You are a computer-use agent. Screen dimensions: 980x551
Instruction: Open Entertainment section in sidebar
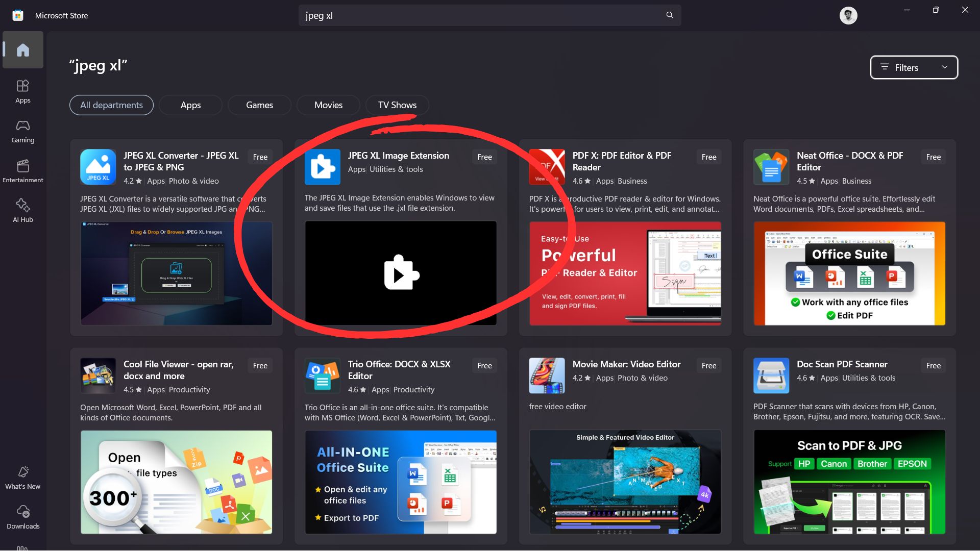23,171
